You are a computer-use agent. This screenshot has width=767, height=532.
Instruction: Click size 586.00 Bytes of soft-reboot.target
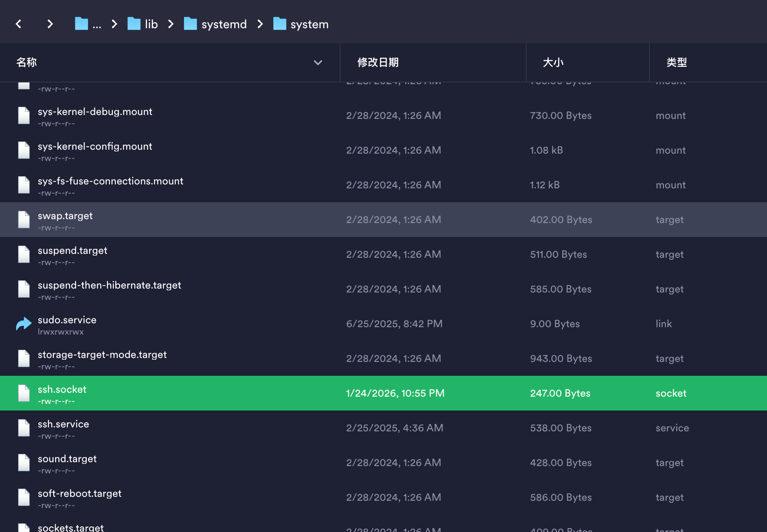coord(561,497)
